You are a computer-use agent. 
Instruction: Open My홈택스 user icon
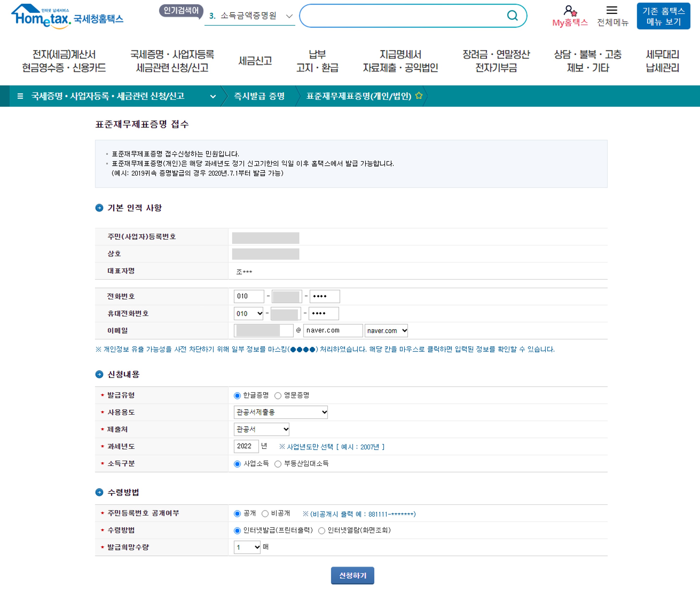tap(570, 11)
